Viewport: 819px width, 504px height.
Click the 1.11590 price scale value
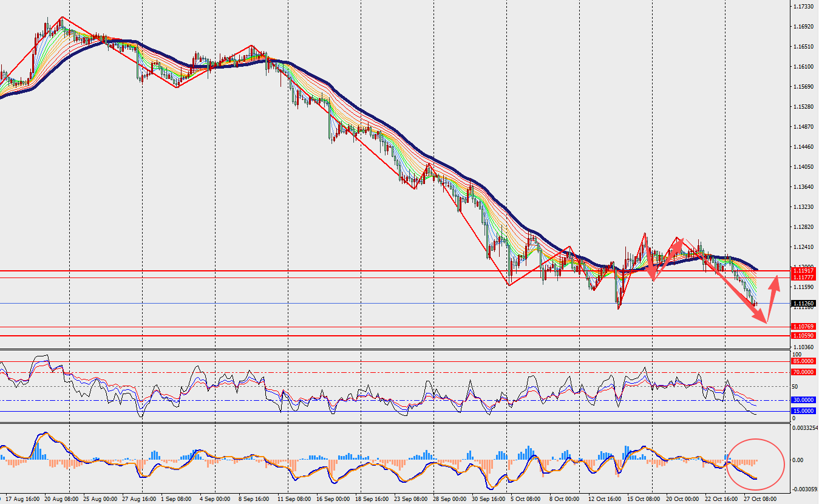click(804, 287)
